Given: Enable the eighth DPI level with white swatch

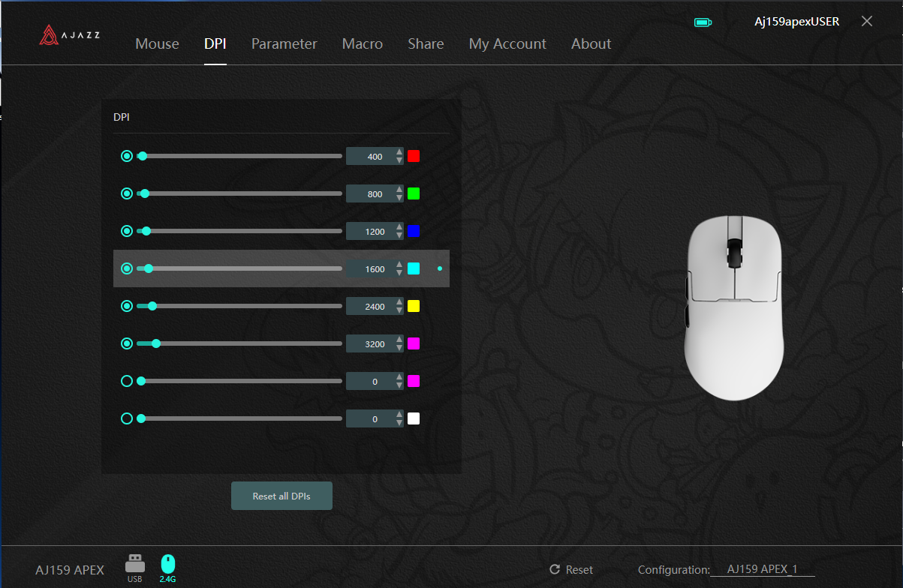Looking at the screenshot, I should 127,418.
